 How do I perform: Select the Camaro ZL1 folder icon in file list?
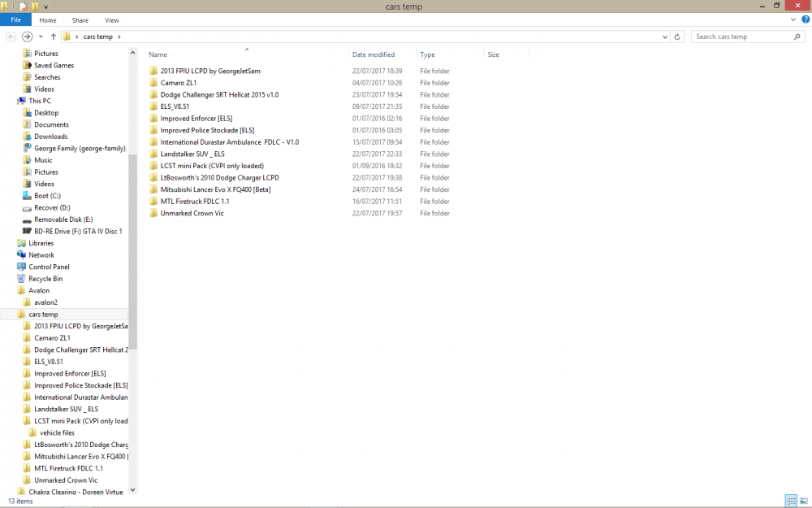point(153,82)
